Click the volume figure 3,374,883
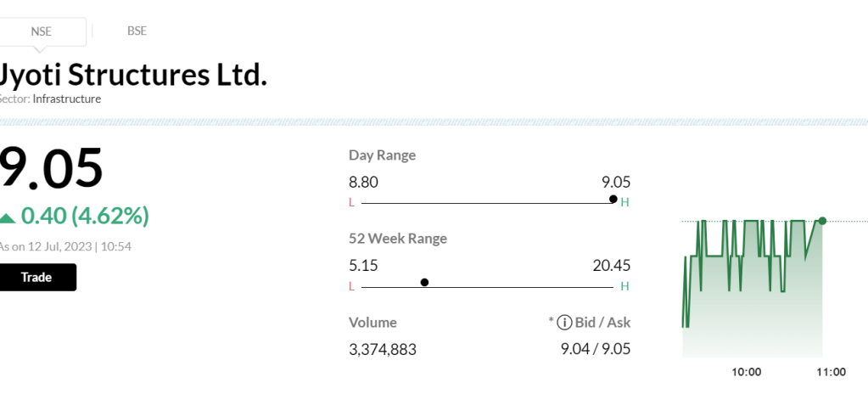Image resolution: width=868 pixels, height=400 pixels. pos(383,349)
